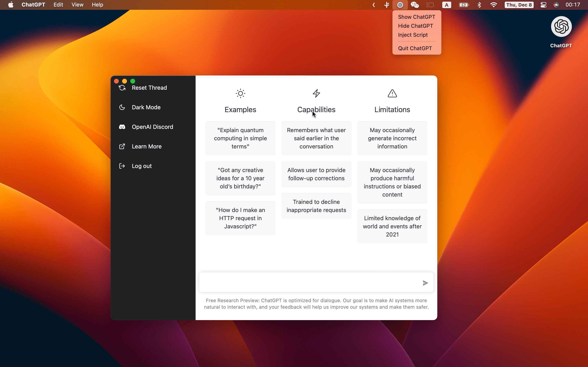
Task: Click the Reset Thread refresh icon
Action: tap(122, 88)
